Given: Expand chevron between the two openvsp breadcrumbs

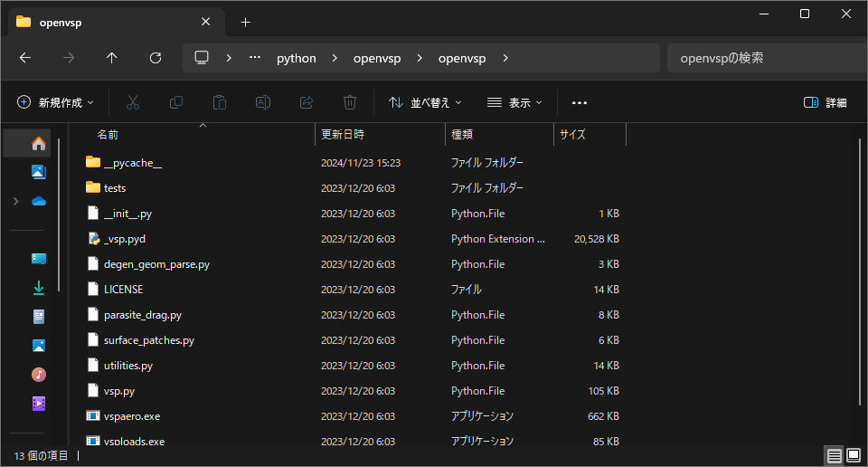Looking at the screenshot, I should coord(420,58).
